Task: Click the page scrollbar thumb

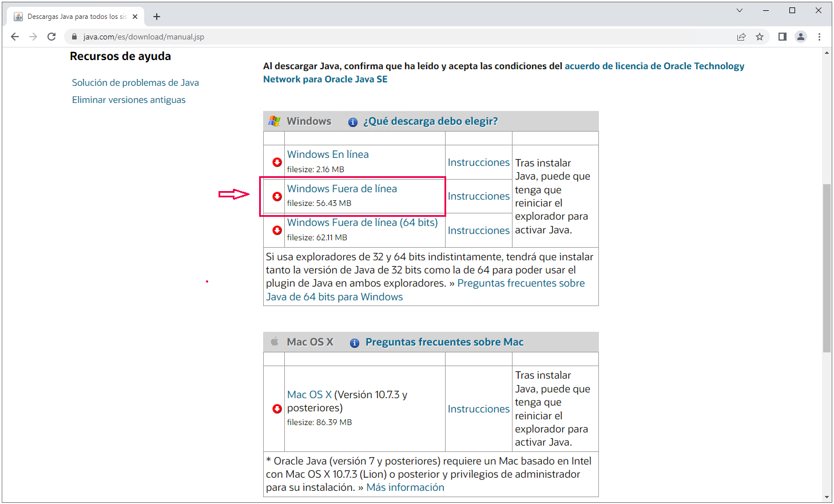Action: 827,268
